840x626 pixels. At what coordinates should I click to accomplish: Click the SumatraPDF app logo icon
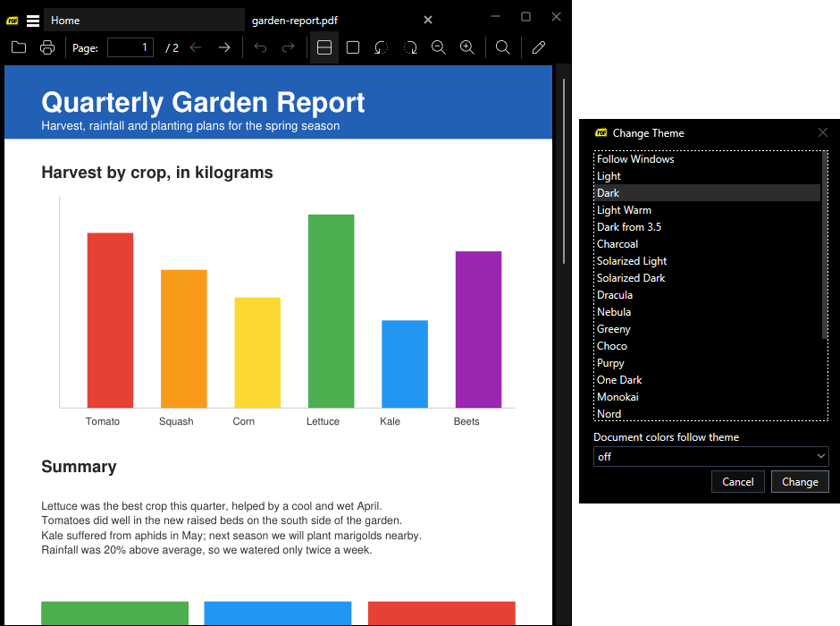coord(13,21)
